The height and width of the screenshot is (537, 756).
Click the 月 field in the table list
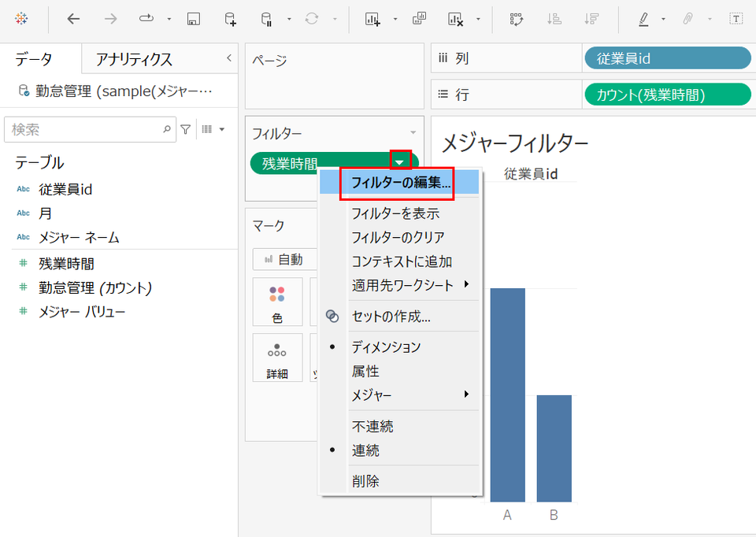click(x=46, y=213)
